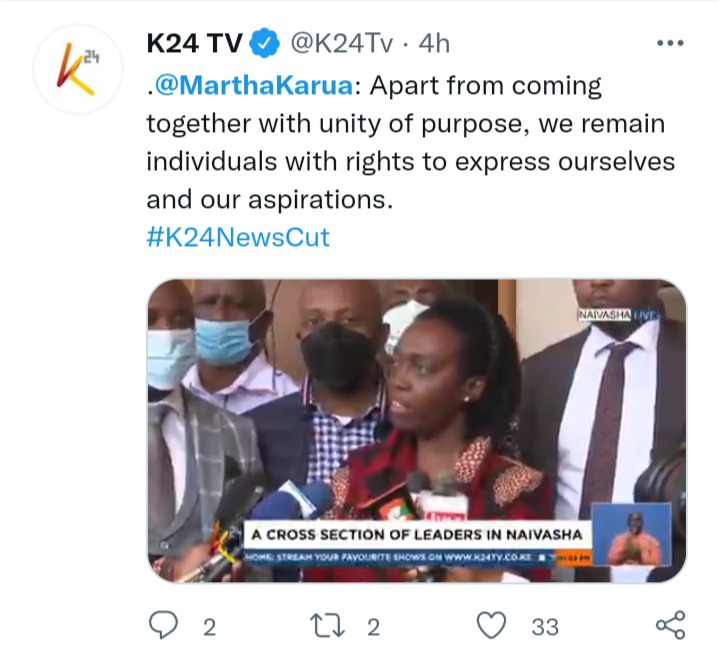Click the retweet count number 2
This screenshot has width=719, height=650.
pos(374,627)
